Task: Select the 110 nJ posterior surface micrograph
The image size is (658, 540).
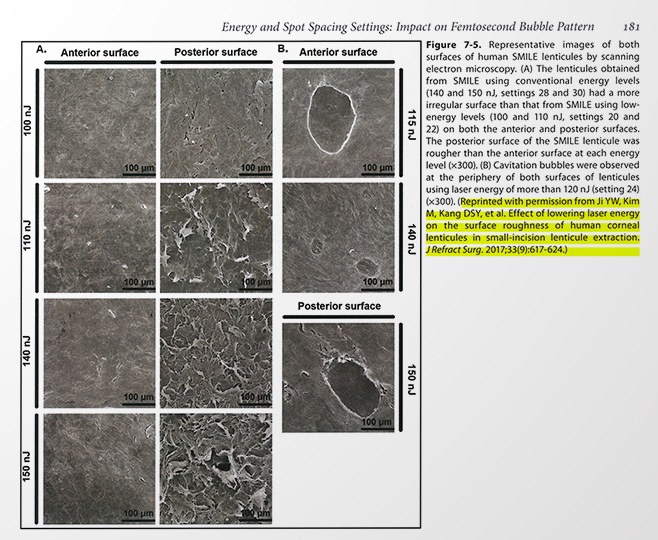Action: [x=212, y=236]
